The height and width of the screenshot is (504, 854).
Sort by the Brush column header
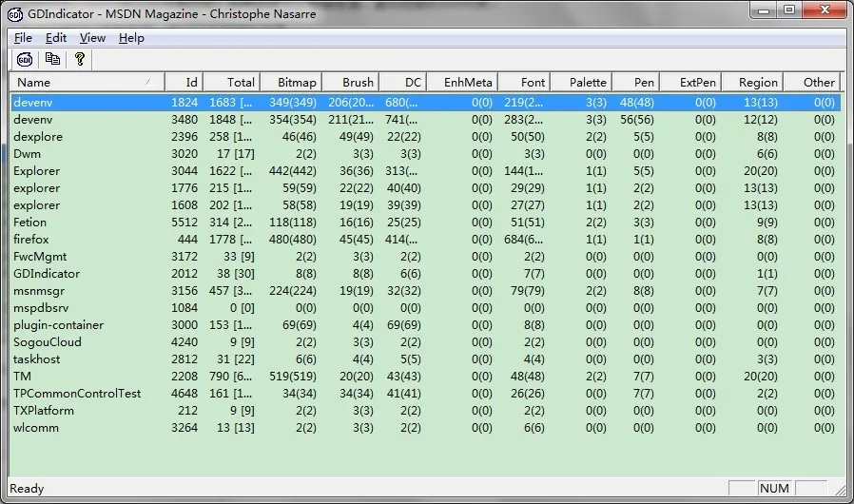click(x=351, y=83)
